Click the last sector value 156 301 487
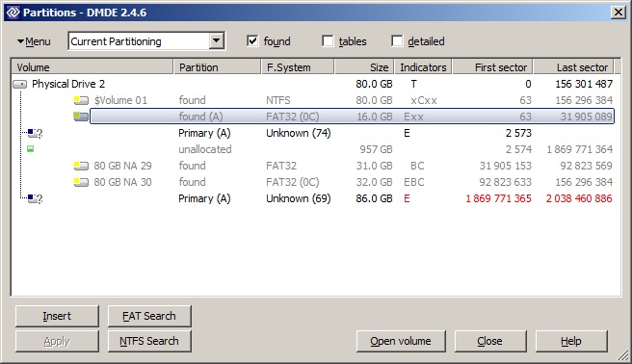Screen dimensions: 632x364 [584, 84]
